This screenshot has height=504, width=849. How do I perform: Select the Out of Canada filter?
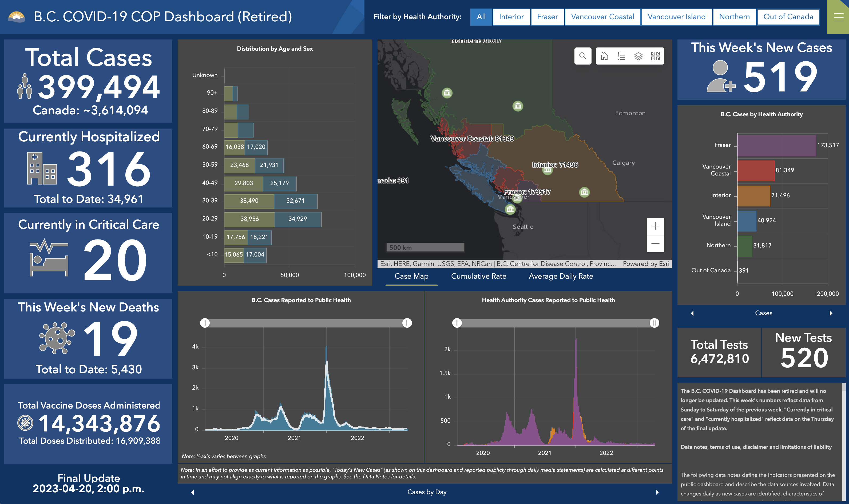point(788,17)
